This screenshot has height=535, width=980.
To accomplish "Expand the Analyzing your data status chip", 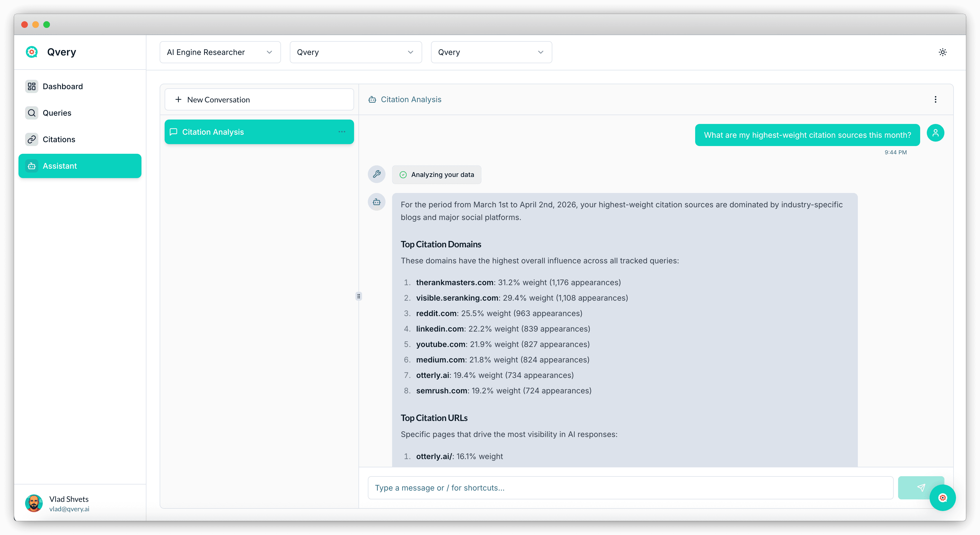I will [437, 175].
